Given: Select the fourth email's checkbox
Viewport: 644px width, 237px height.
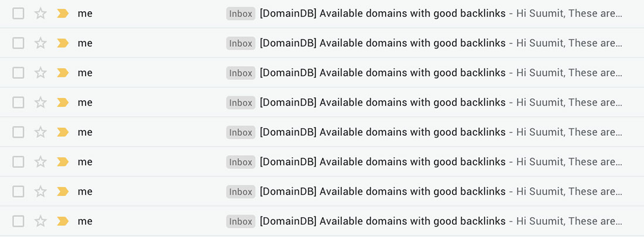Looking at the screenshot, I should 18,102.
